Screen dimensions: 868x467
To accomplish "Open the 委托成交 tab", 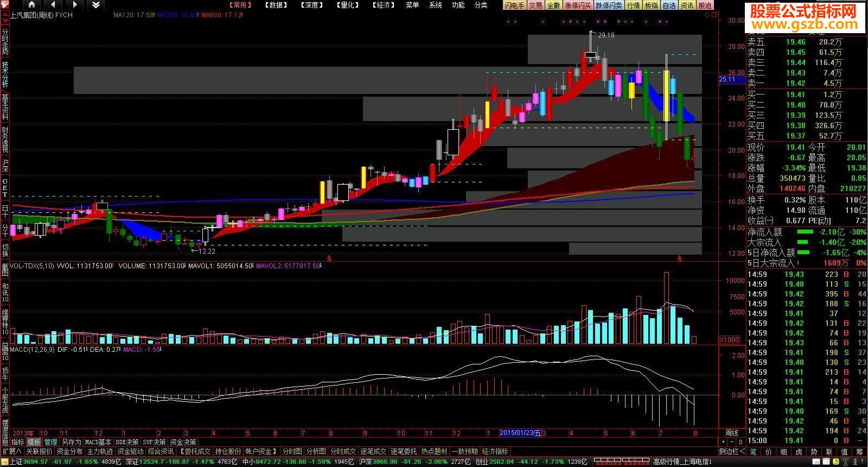I will [195, 451].
